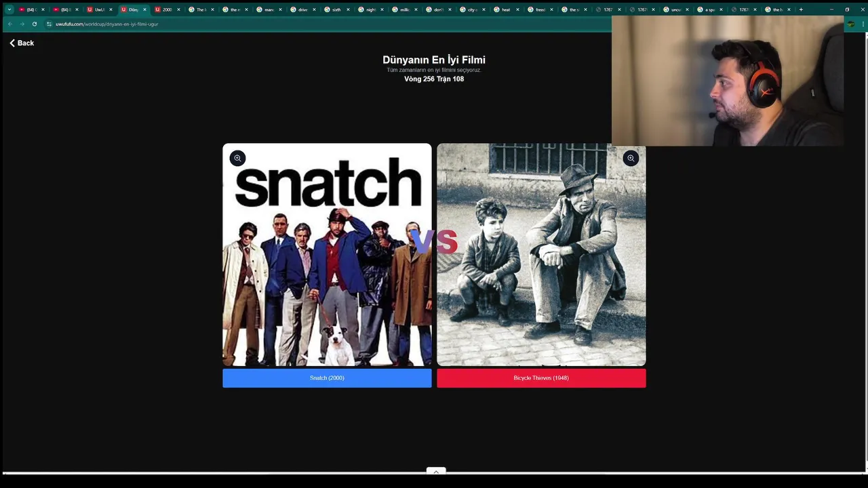Viewport: 868px width, 488px height.
Task: Vote for Bicycle Thieves (1948) red button
Action: tap(541, 378)
